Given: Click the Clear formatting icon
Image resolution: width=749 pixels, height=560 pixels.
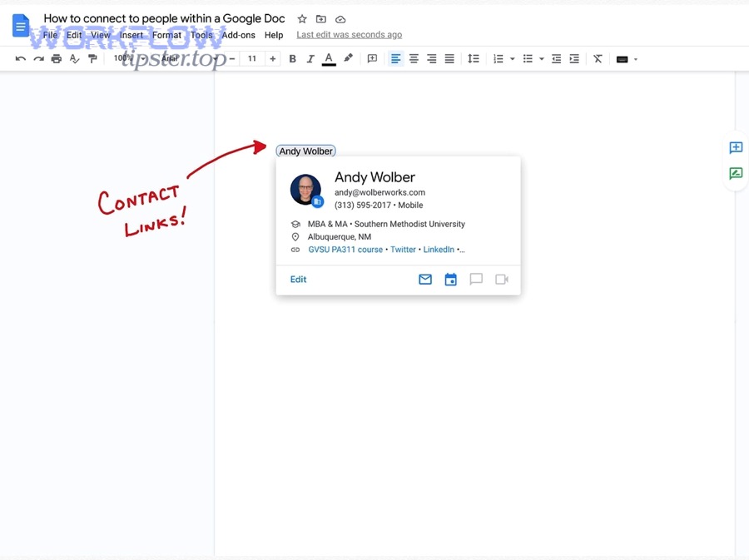Looking at the screenshot, I should click(597, 58).
